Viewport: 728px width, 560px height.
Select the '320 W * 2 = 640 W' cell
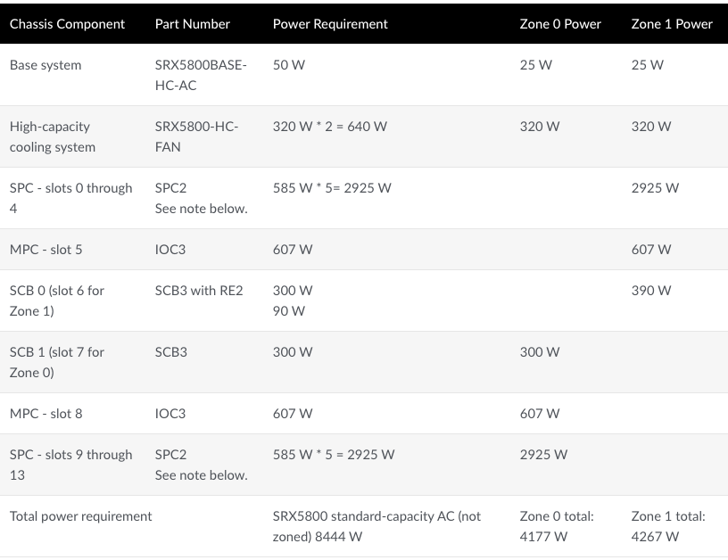click(x=329, y=127)
